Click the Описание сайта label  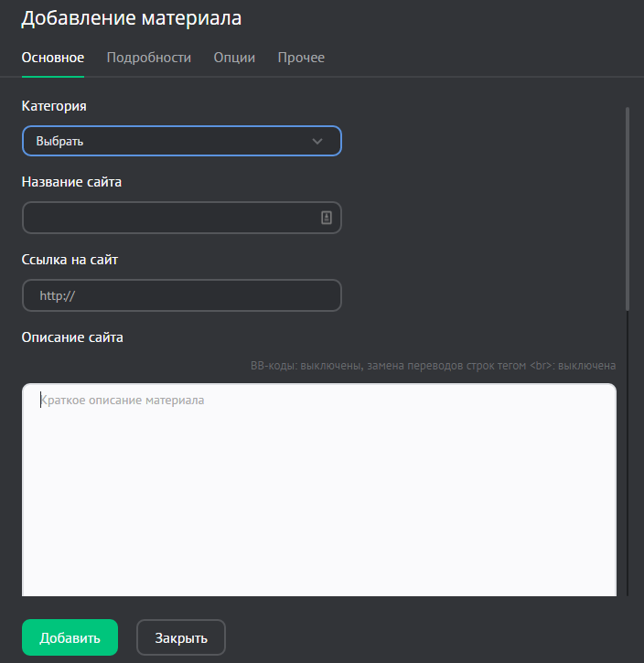click(72, 337)
